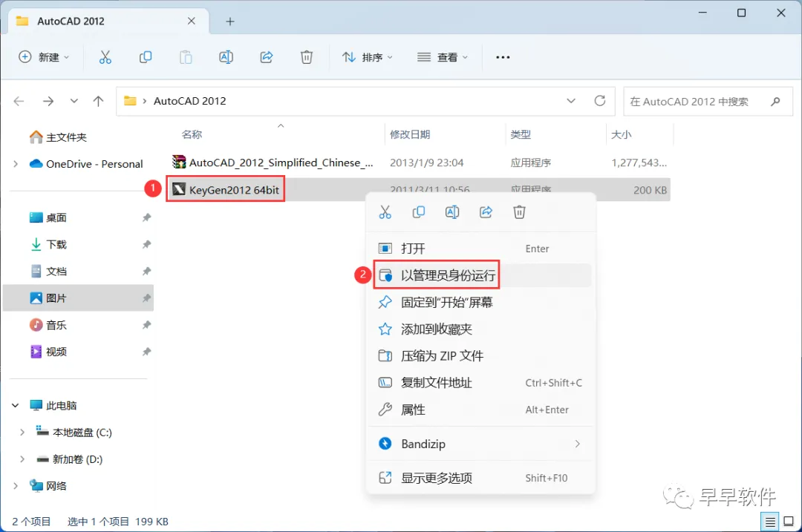Open 主文件夹 (Home) in sidebar

coord(59,137)
